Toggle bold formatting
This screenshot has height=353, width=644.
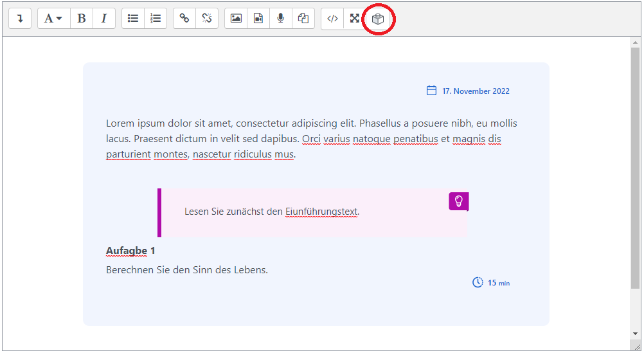click(x=82, y=19)
